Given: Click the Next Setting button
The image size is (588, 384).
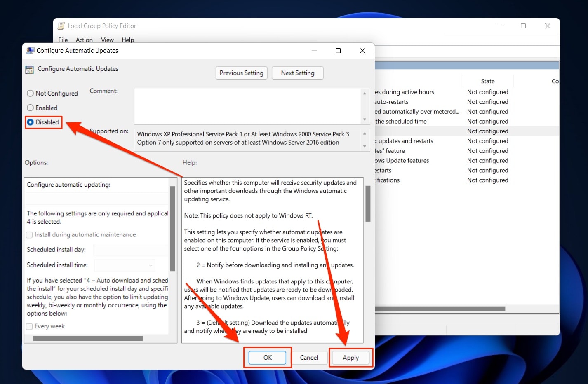Looking at the screenshot, I should pos(297,73).
